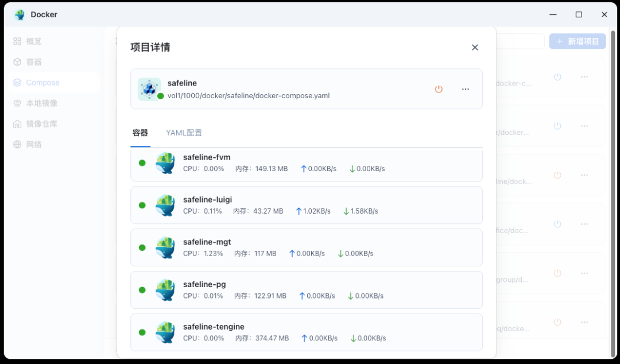Toggle power for background project r/docker...
This screenshot has width=620, height=364.
pyautogui.click(x=557, y=126)
